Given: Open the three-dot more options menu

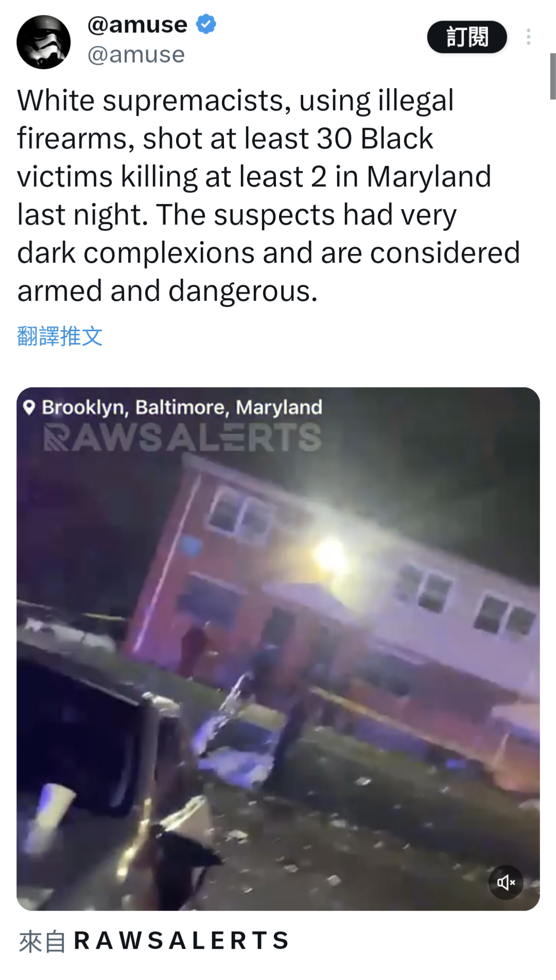Looking at the screenshot, I should 528,37.
